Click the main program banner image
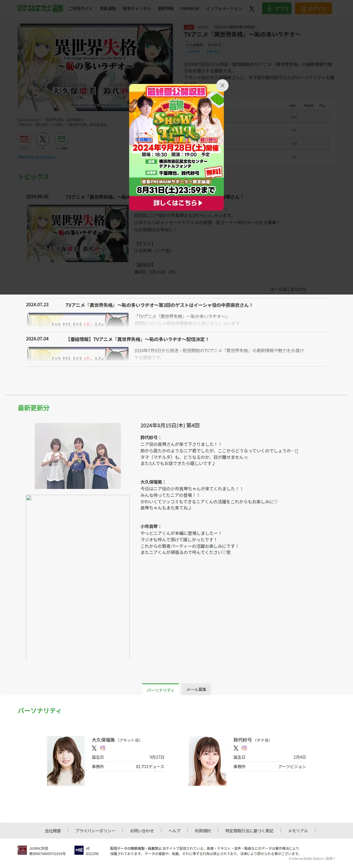 (x=95, y=67)
